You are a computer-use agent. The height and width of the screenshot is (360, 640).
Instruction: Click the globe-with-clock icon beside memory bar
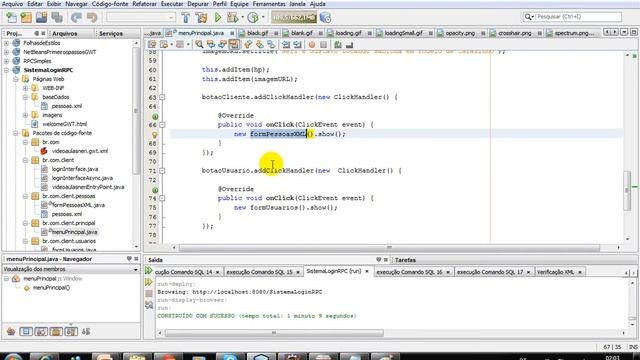point(325,17)
